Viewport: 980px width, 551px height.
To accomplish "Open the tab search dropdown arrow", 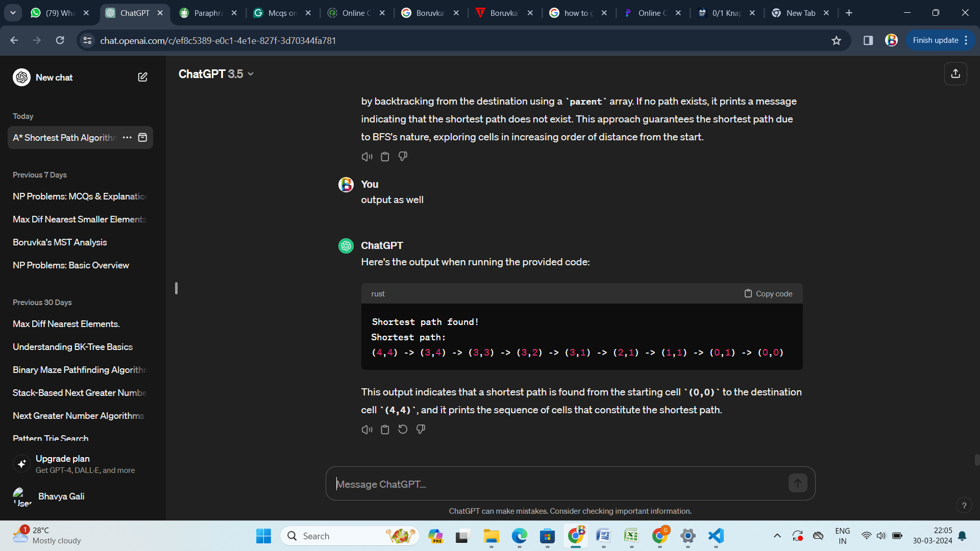I will click(x=13, y=13).
